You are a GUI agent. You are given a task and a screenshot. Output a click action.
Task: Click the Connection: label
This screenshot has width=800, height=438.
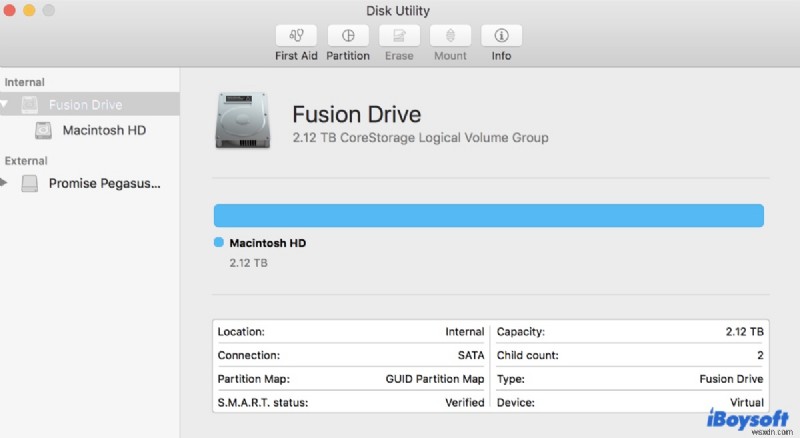[248, 355]
